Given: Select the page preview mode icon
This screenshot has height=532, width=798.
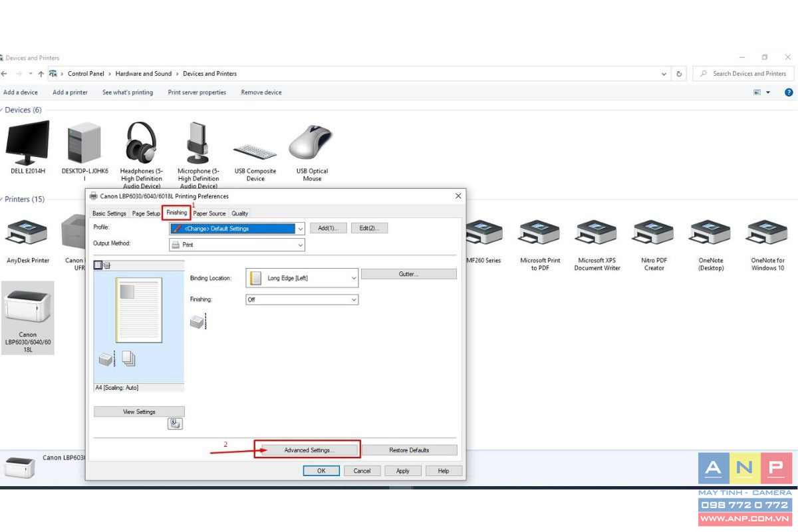Looking at the screenshot, I should click(98, 265).
